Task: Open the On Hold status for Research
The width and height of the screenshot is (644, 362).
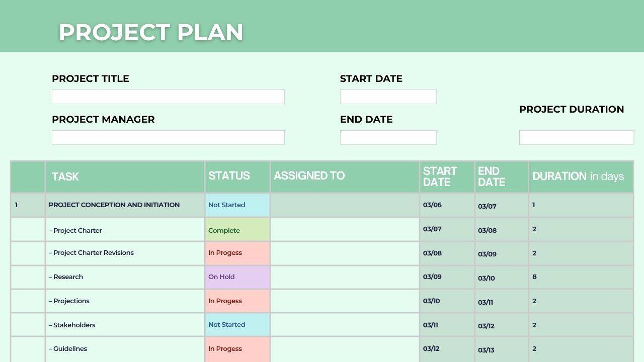Action: (237, 277)
